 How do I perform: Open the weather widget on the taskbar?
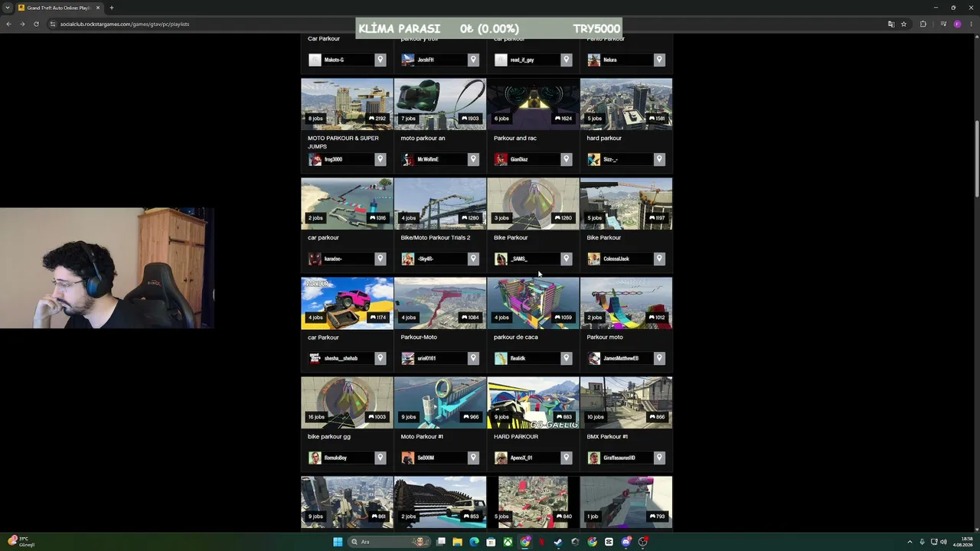(21, 542)
